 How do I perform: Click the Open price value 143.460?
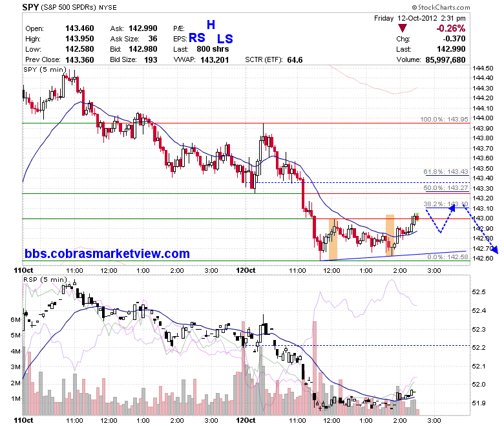tap(79, 28)
